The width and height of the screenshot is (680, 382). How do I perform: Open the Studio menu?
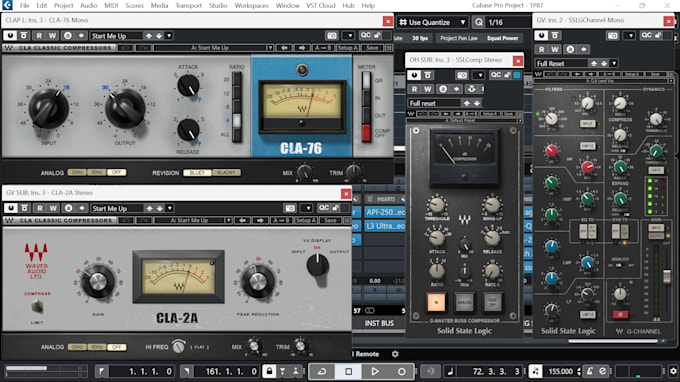218,6
